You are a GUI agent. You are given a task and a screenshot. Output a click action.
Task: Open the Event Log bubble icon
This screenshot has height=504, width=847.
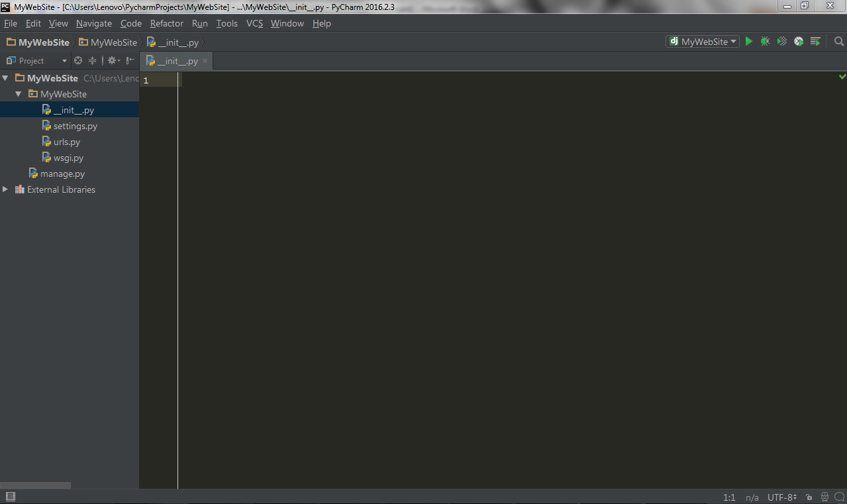point(839,497)
